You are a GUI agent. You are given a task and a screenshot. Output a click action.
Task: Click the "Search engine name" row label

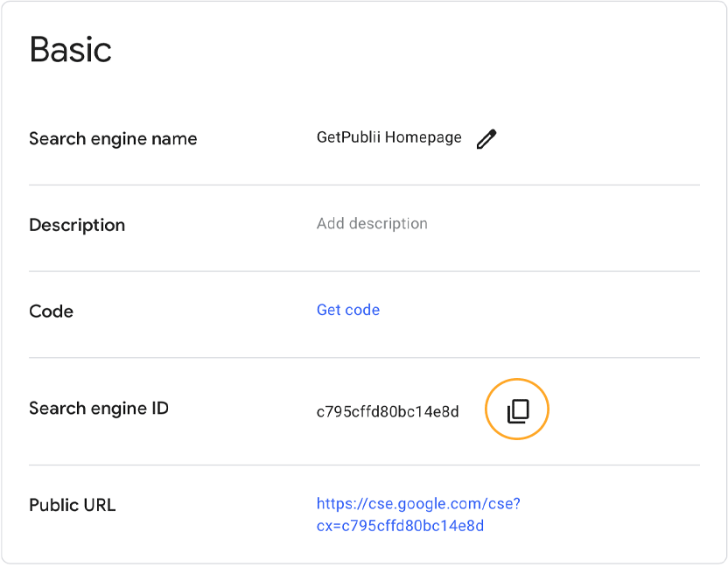tap(113, 138)
